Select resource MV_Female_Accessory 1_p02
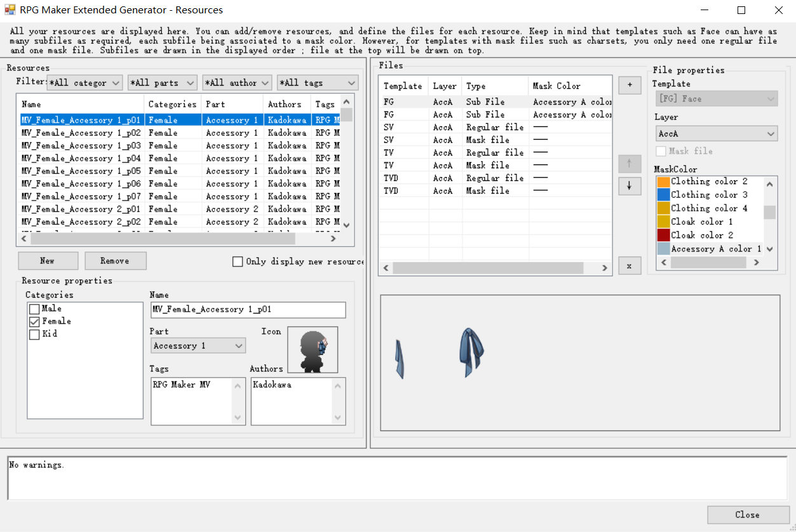The height and width of the screenshot is (532, 796). click(x=180, y=133)
